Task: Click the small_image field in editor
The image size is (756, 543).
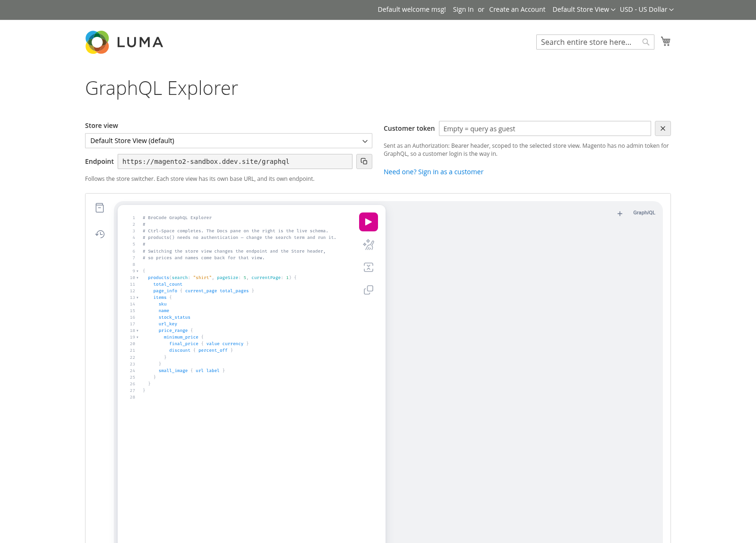Action: [173, 371]
